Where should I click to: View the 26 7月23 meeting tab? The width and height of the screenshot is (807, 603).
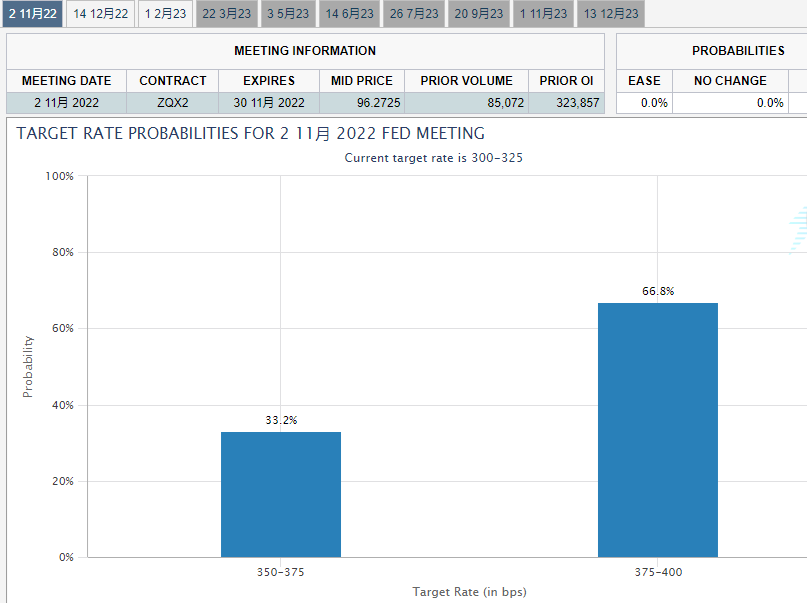coord(414,14)
